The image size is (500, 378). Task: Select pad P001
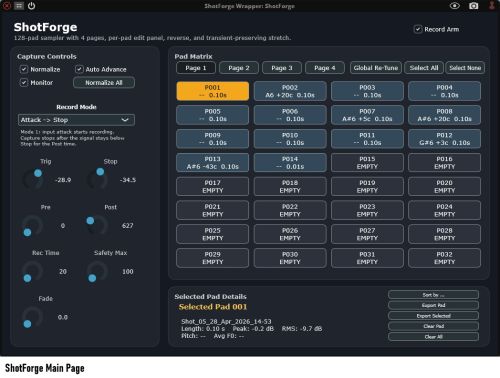click(212, 91)
